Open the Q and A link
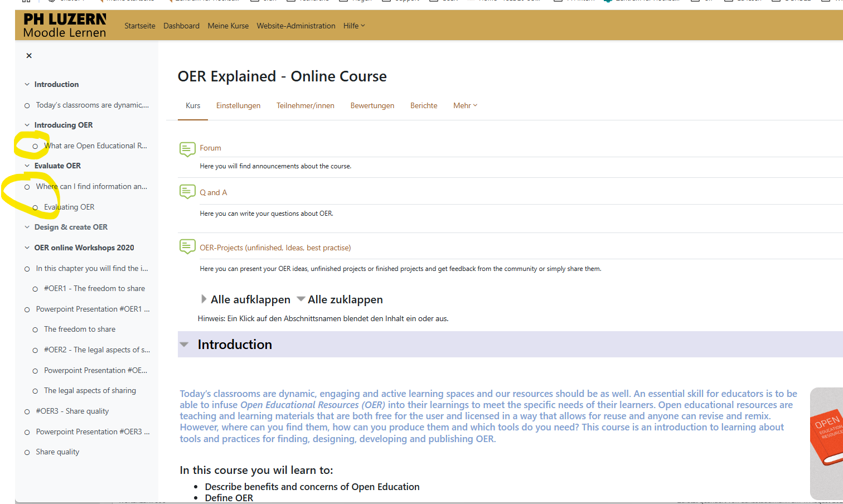This screenshot has height=504, width=843. tap(213, 192)
